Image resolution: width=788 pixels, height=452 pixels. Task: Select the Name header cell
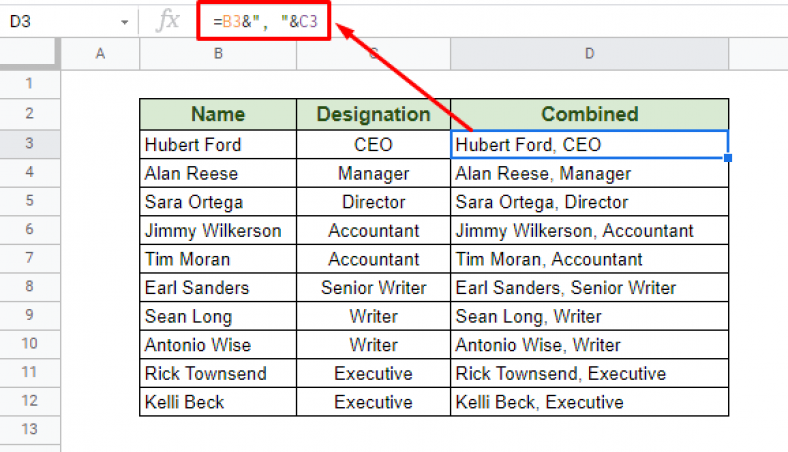pos(218,115)
